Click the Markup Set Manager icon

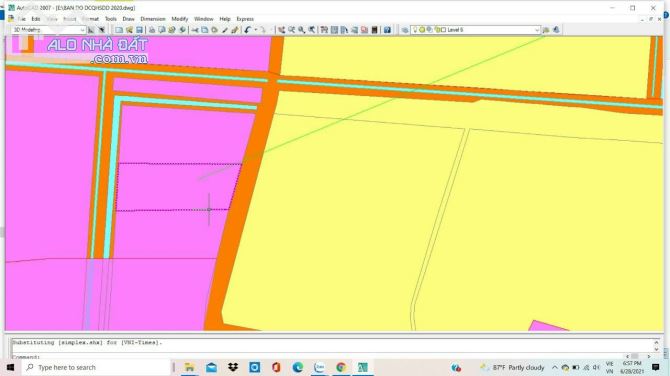coord(364,30)
